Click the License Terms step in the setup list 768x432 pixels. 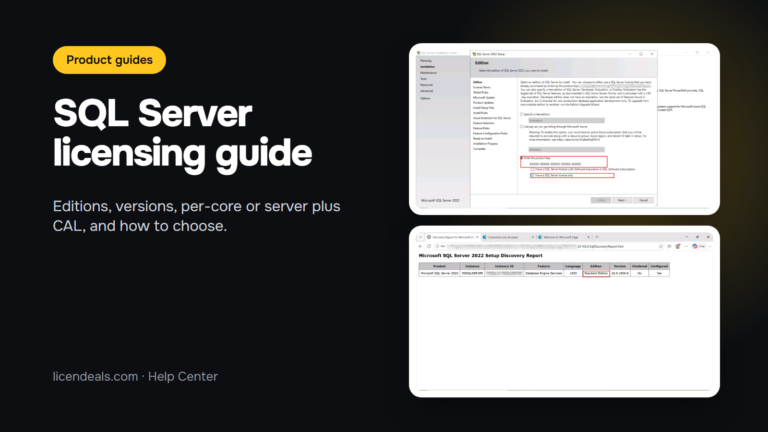pyautogui.click(x=481, y=87)
